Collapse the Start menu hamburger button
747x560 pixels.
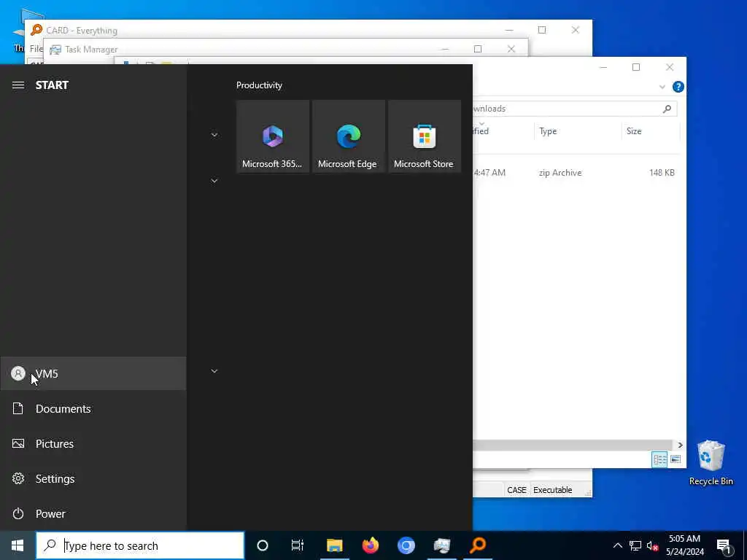pyautogui.click(x=18, y=85)
